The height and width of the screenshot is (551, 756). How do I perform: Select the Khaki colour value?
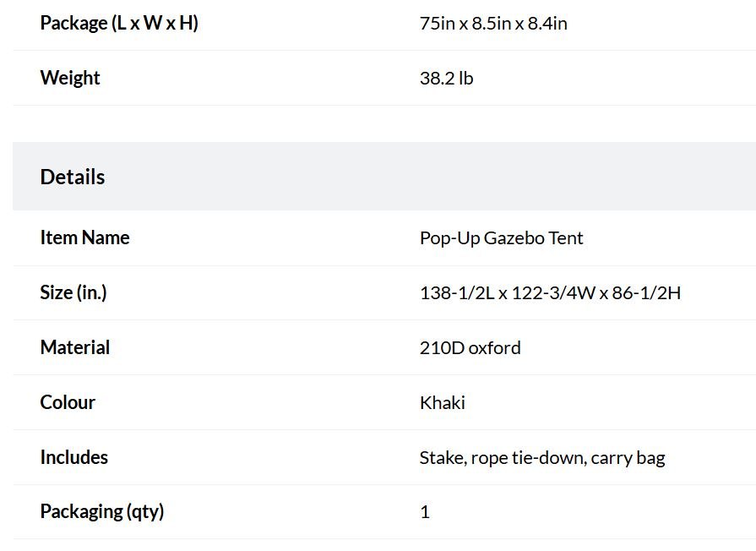click(x=442, y=403)
